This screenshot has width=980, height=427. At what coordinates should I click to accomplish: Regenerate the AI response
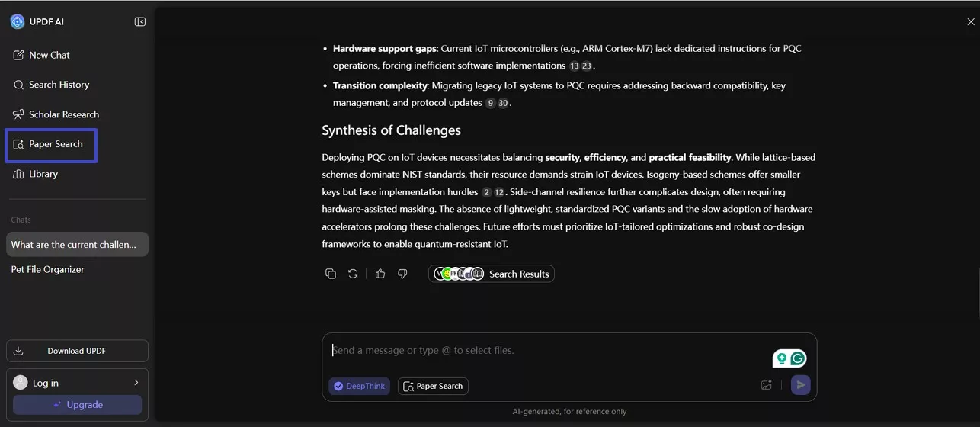click(353, 274)
